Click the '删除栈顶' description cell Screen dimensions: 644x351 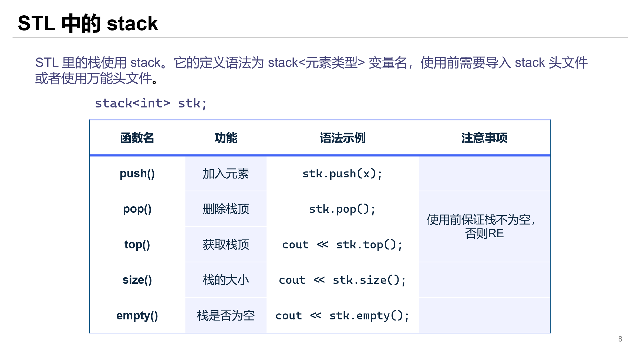pyautogui.click(x=226, y=209)
